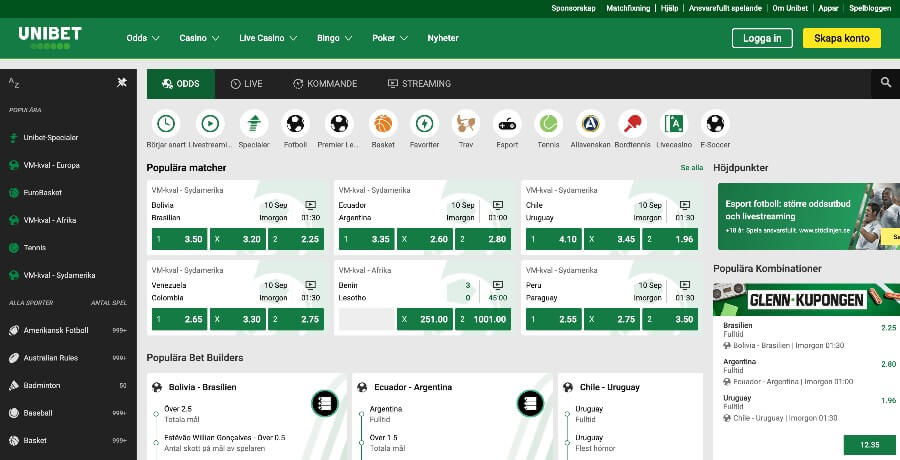Open the Esport fotboll promotional banner
This screenshot has height=460, width=900.
[809, 217]
